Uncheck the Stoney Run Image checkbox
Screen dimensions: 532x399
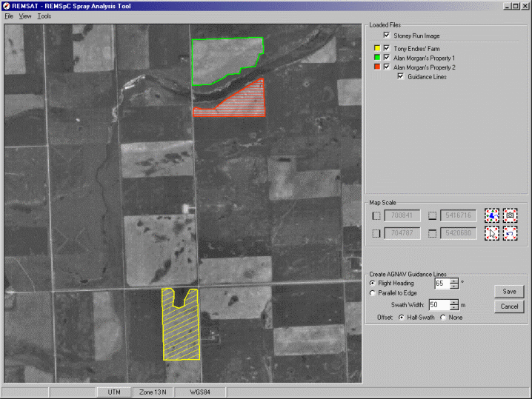pos(386,35)
